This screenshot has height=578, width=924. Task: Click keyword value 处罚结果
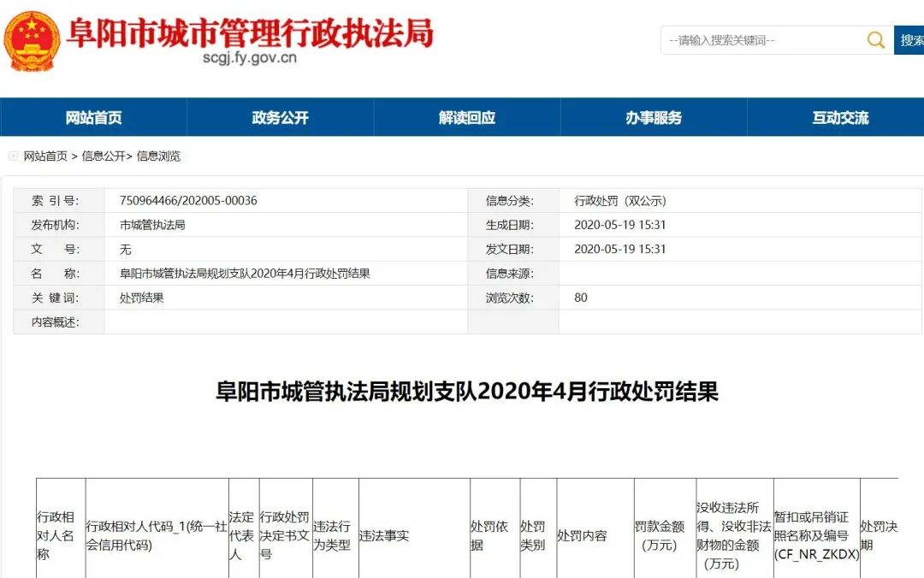[x=141, y=298]
